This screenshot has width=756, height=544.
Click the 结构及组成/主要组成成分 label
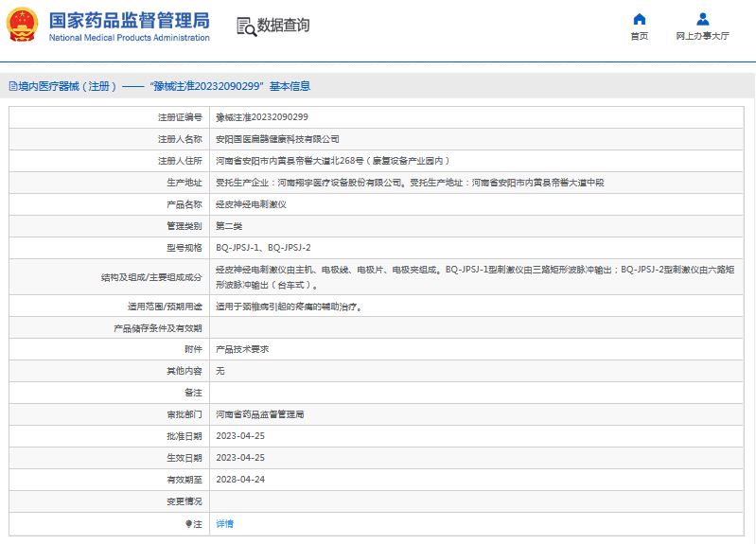pos(151,277)
